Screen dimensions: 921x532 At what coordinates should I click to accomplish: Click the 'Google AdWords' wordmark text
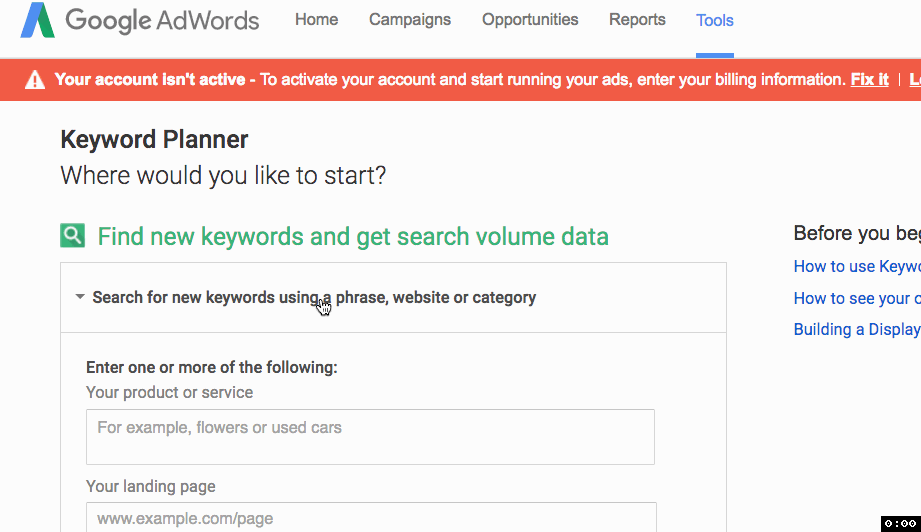pos(162,20)
